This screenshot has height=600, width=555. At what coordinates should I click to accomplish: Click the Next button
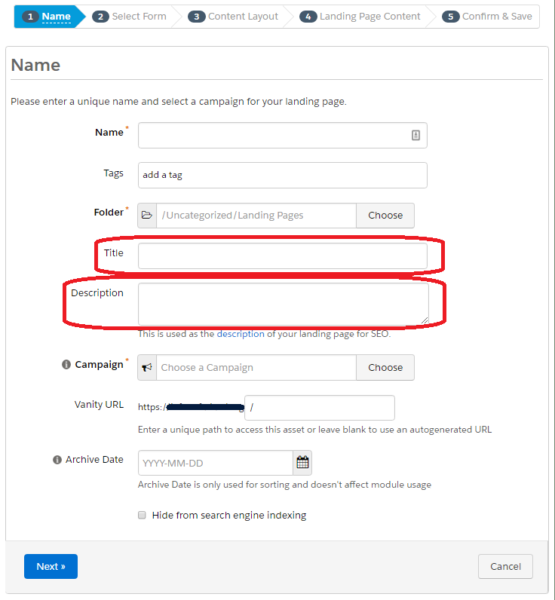(51, 566)
